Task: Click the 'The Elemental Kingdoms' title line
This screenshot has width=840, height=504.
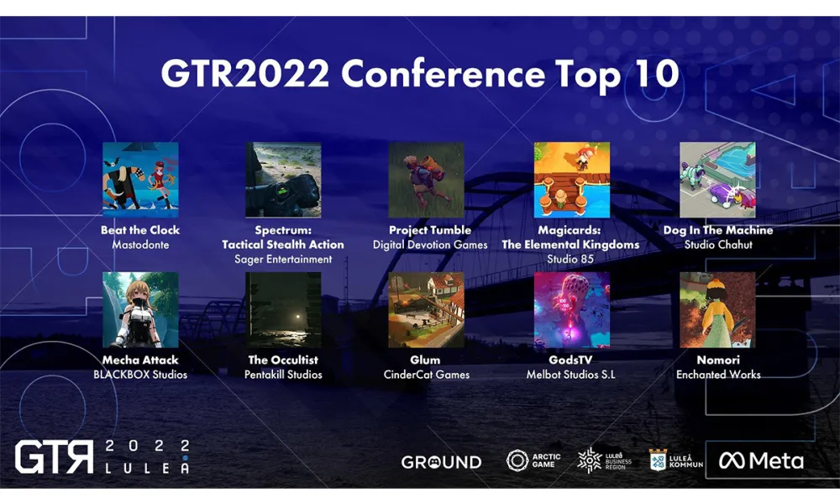Action: point(570,244)
